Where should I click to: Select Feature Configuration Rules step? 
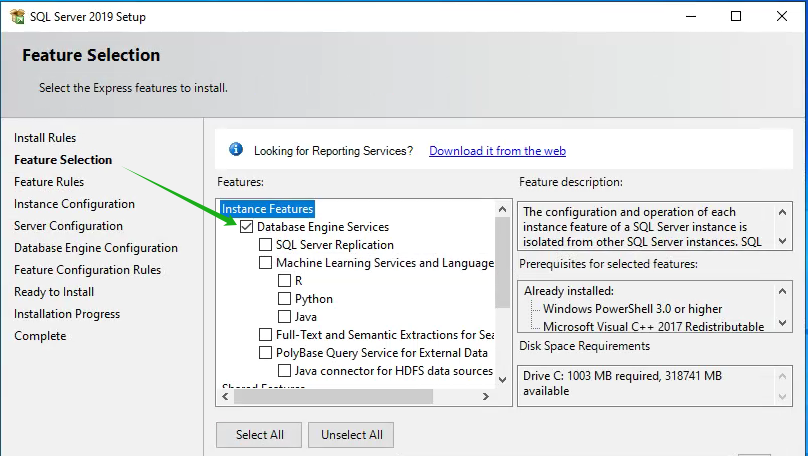(88, 270)
